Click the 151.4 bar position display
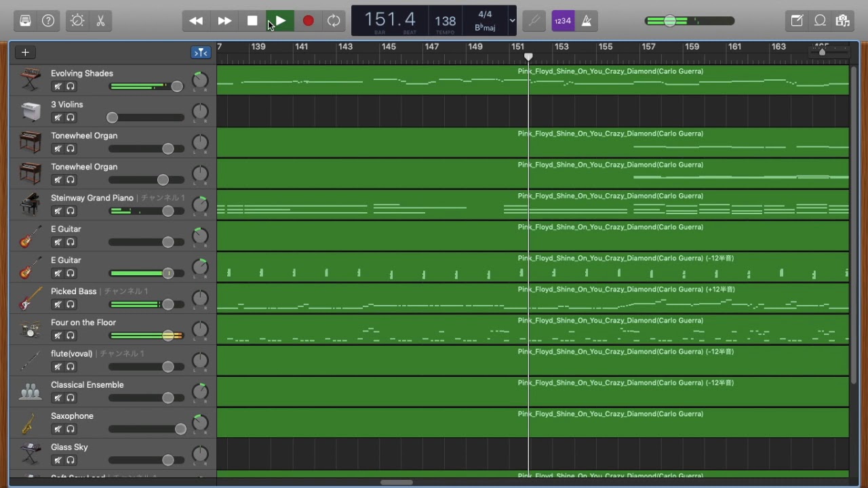 click(x=390, y=20)
